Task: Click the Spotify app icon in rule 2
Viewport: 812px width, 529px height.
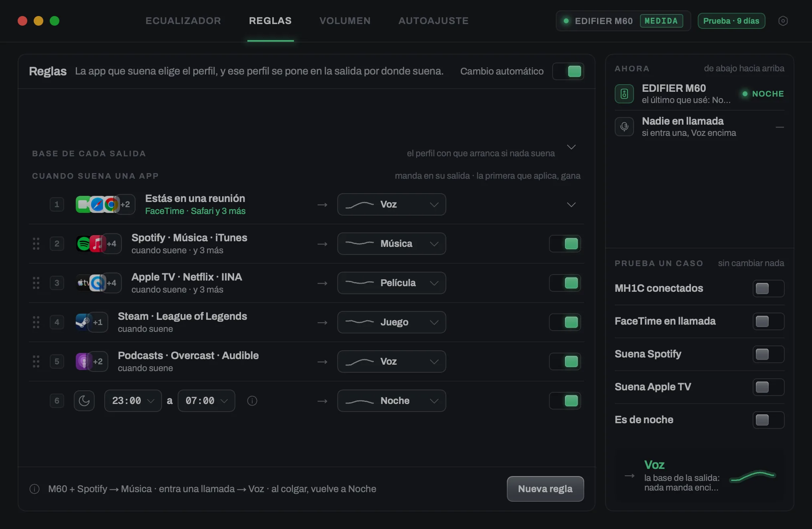Action: tap(84, 244)
